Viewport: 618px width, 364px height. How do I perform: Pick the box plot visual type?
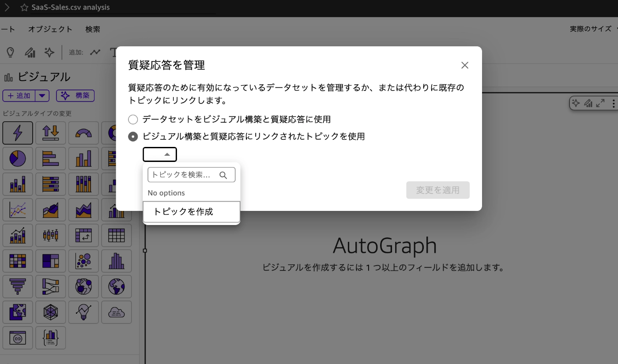click(x=51, y=235)
